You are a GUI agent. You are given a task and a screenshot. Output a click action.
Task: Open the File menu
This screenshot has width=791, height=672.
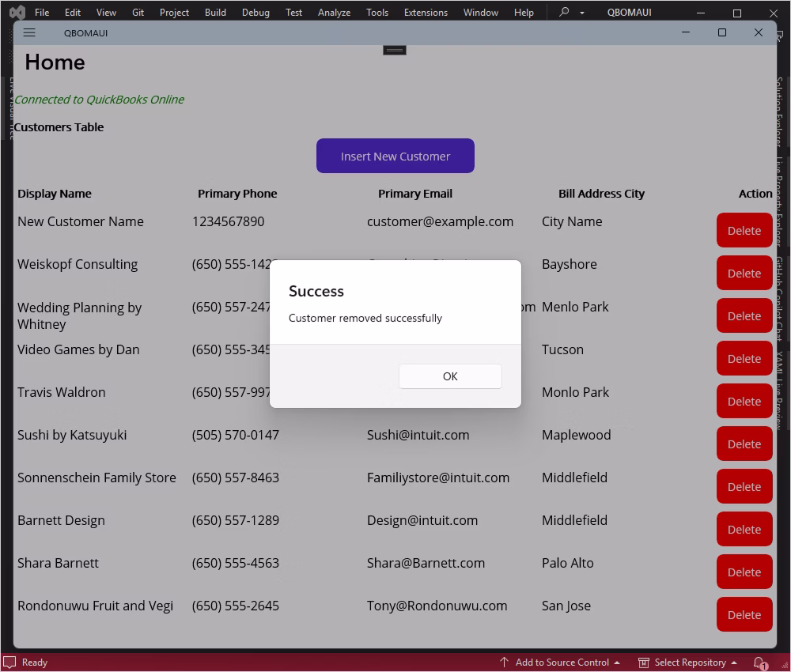click(x=42, y=12)
